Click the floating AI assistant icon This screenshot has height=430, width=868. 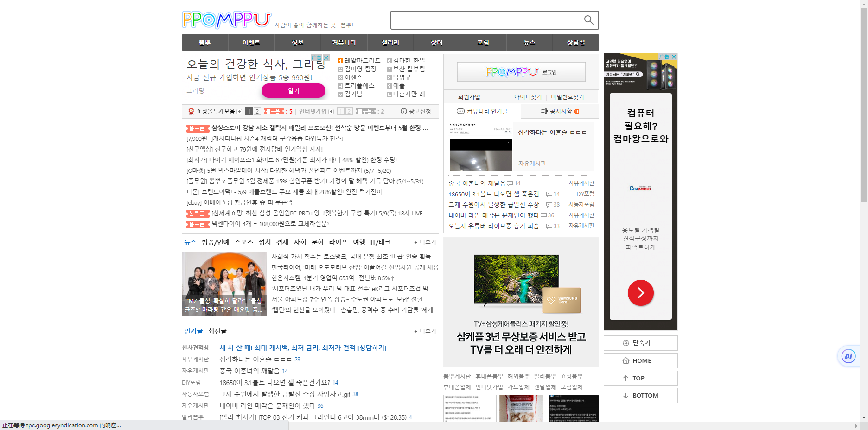(849, 356)
